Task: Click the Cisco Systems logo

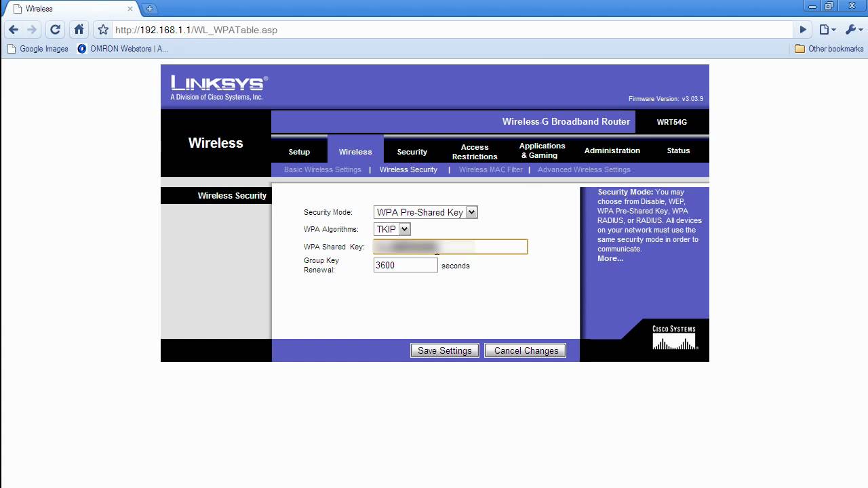Action: (x=674, y=338)
